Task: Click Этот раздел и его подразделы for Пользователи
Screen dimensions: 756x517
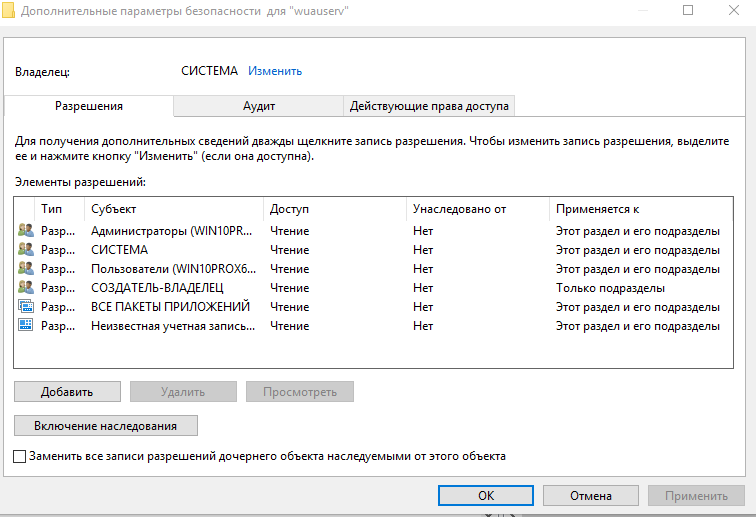Action: [x=638, y=269]
